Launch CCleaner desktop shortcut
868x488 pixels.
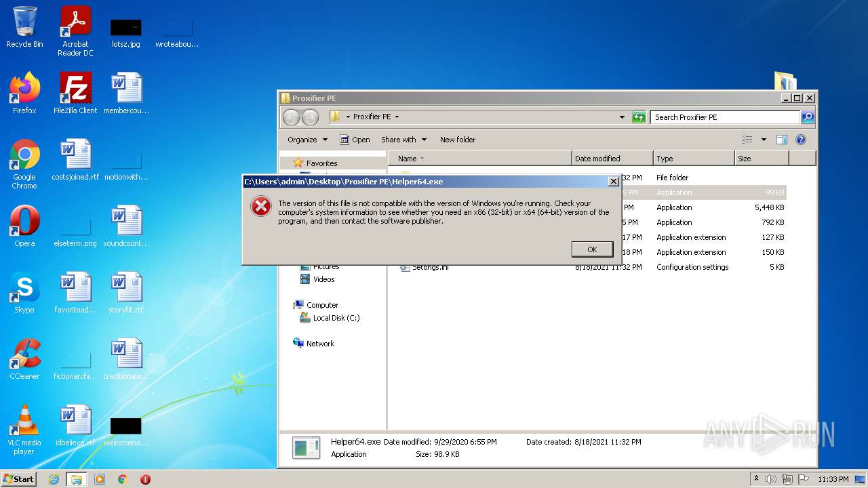tap(24, 359)
